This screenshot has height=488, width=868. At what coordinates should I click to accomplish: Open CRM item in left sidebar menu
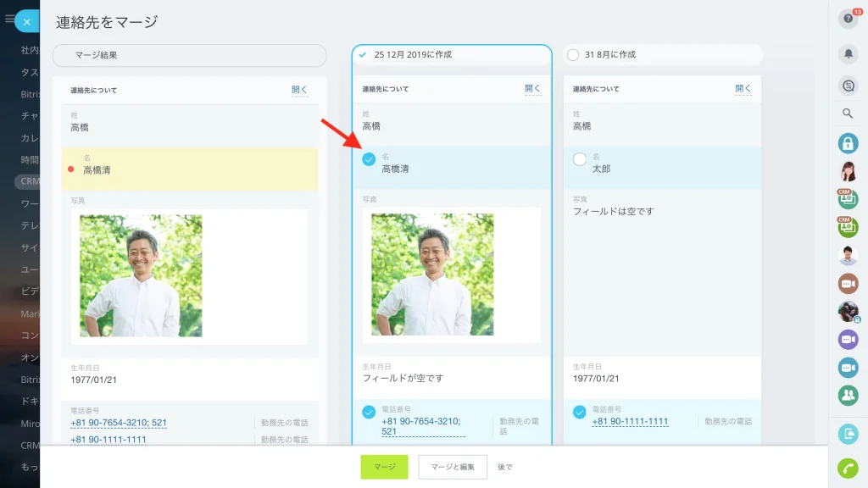(x=28, y=181)
